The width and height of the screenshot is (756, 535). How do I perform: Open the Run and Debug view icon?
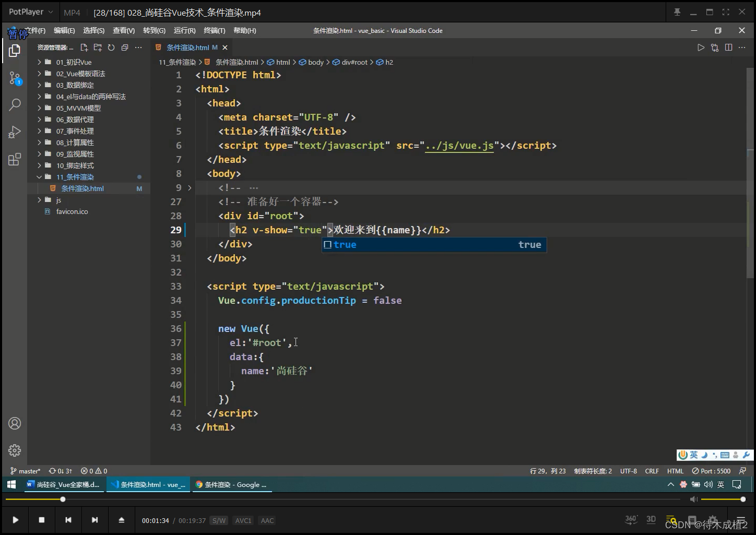tap(15, 132)
